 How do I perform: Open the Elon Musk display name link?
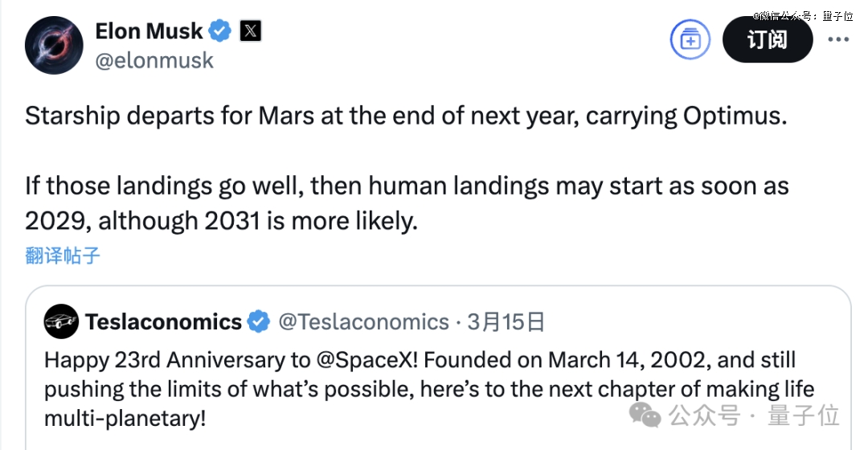pos(149,31)
